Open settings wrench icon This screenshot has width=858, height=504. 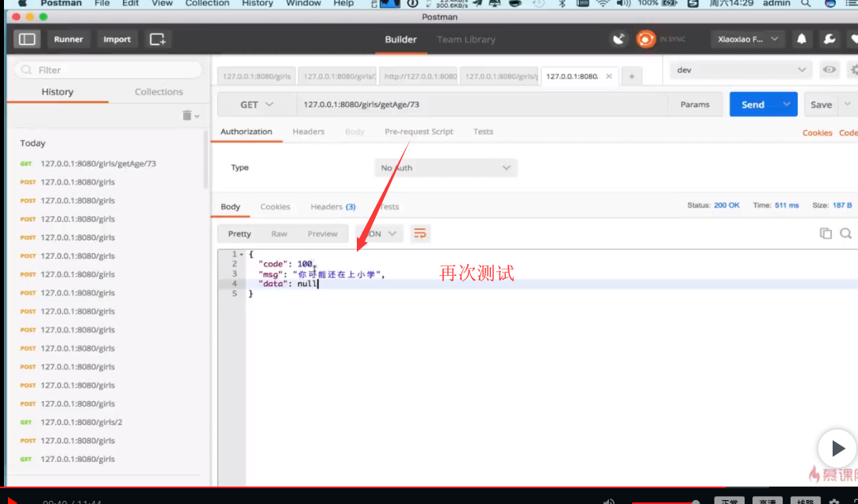pyautogui.click(x=829, y=39)
